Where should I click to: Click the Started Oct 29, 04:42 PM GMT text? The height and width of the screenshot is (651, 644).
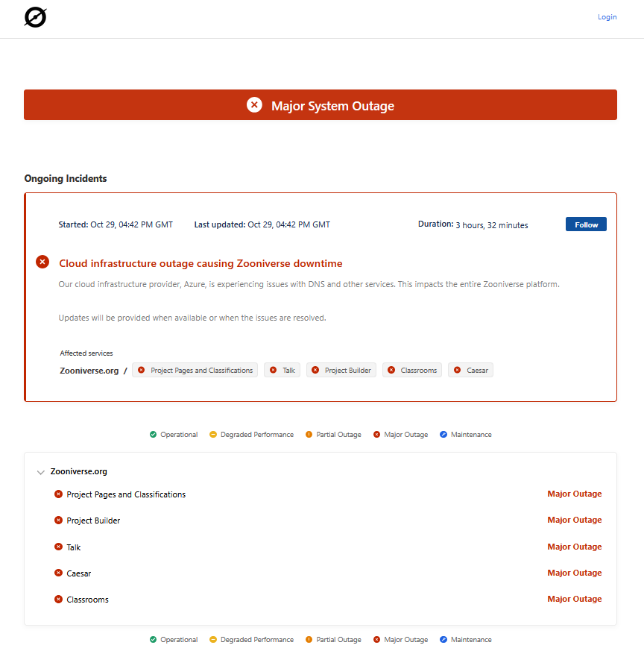[116, 224]
